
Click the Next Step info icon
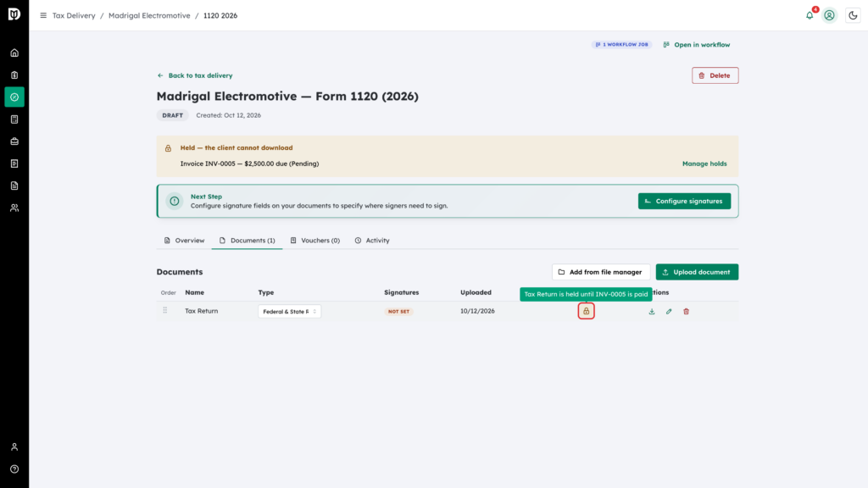click(175, 201)
